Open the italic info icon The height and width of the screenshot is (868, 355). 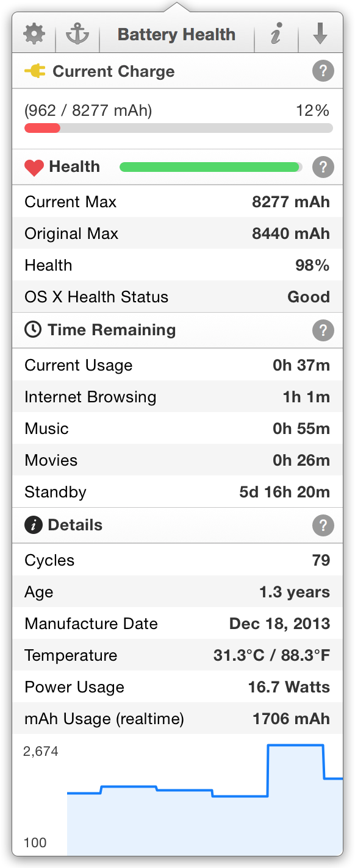[x=276, y=34]
